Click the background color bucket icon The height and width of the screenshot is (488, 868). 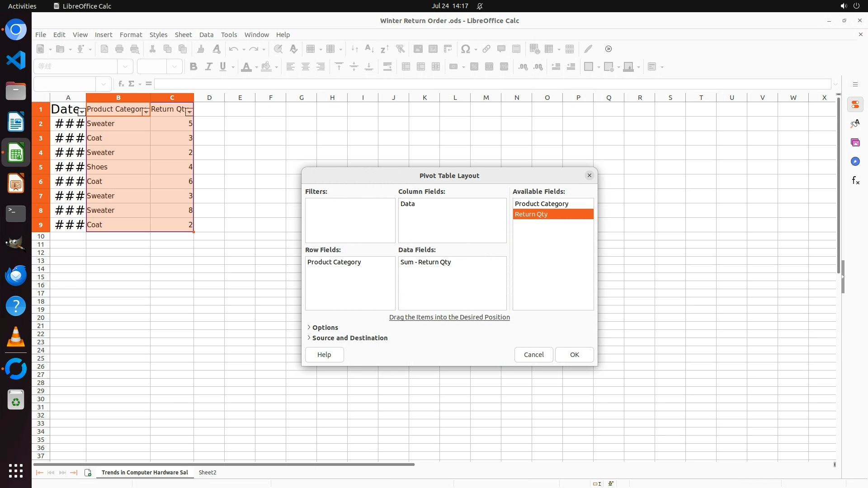click(266, 67)
